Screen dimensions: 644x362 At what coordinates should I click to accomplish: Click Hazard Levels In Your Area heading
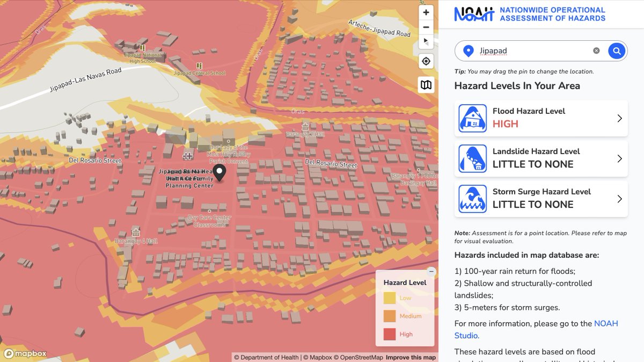coord(517,86)
